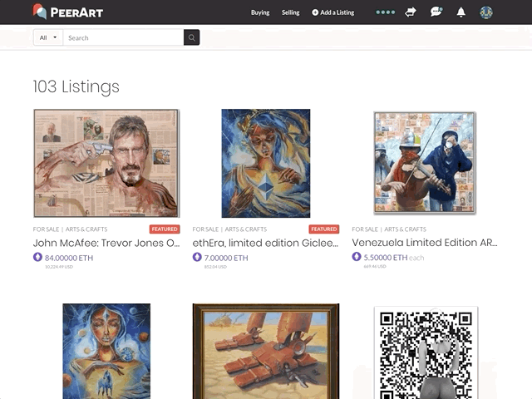Click Arts & Crafts label under McAfee listing
Image resolution: width=532 pixels, height=399 pixels.
pos(86,229)
